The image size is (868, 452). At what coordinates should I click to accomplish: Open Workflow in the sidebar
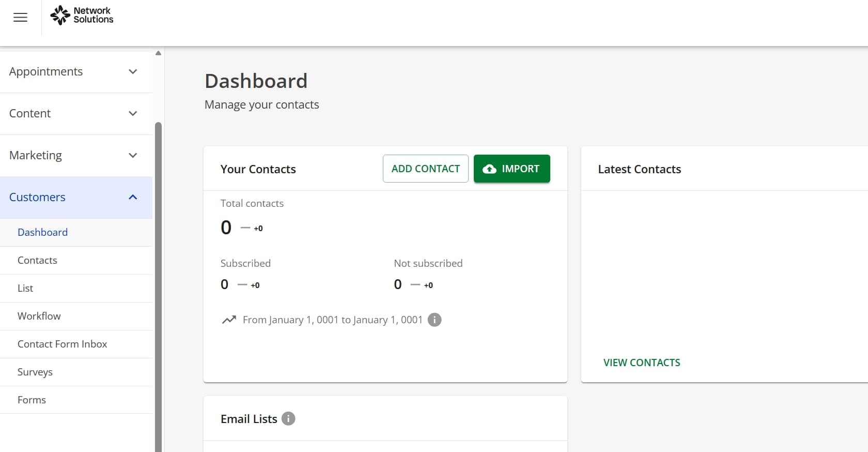click(76, 316)
